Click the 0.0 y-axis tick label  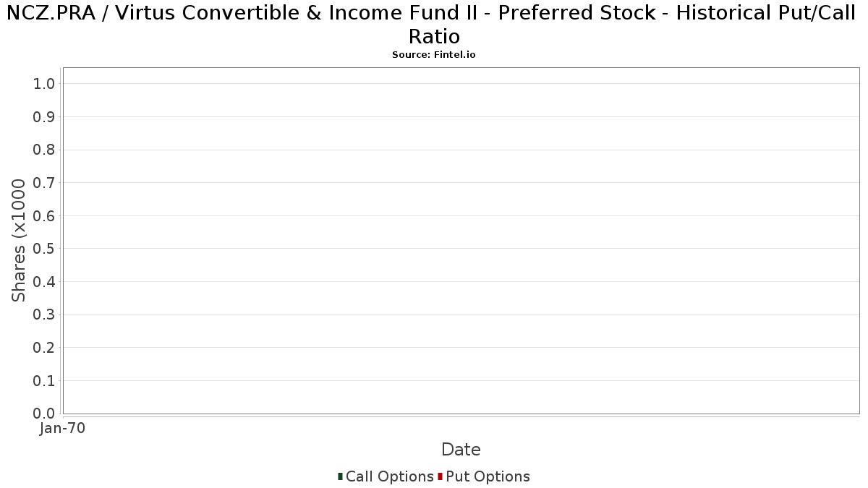44,414
